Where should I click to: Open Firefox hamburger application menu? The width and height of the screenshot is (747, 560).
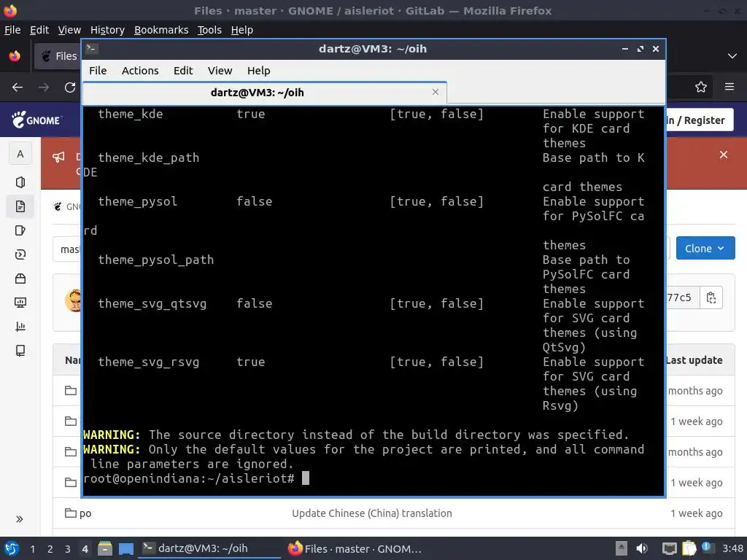click(x=729, y=87)
